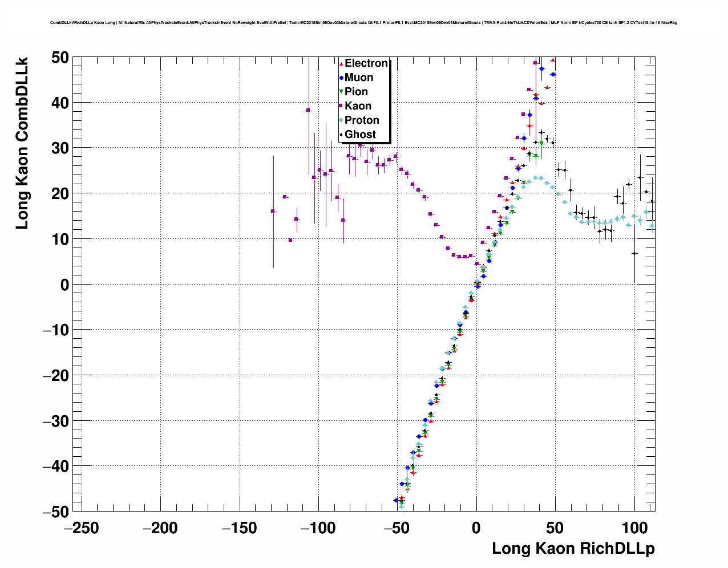728x568 pixels.
Task: Click the −50 tick label on y-axis
Action: [55, 512]
